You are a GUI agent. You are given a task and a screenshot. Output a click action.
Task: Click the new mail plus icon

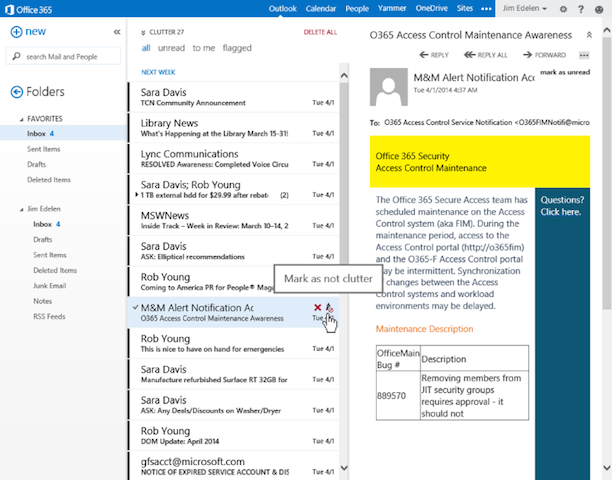click(17, 32)
